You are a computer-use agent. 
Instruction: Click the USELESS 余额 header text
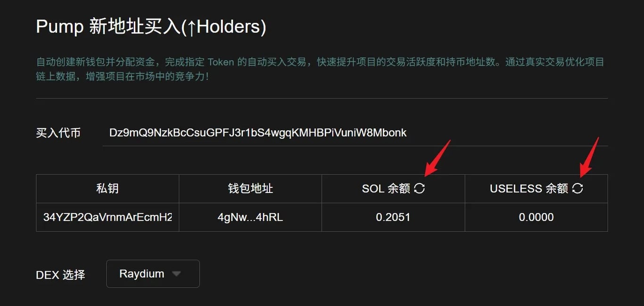(x=529, y=189)
